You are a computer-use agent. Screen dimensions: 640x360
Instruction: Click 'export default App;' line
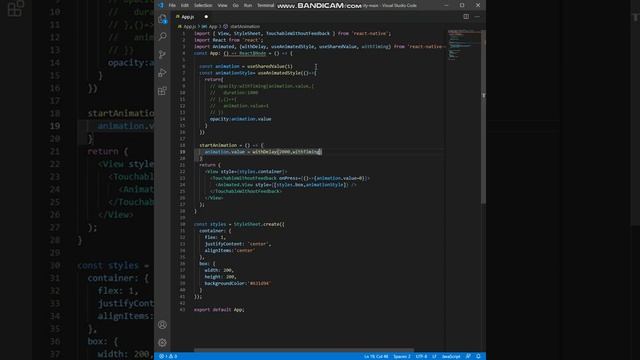tap(219, 309)
